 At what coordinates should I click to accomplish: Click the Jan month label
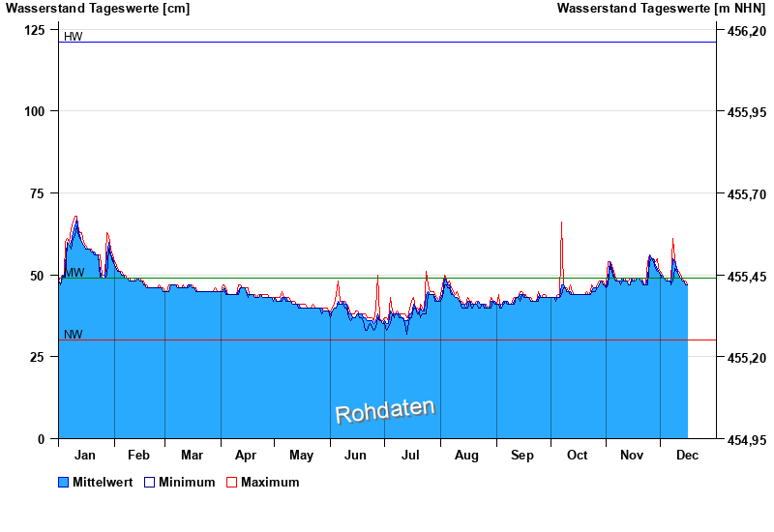point(85,455)
